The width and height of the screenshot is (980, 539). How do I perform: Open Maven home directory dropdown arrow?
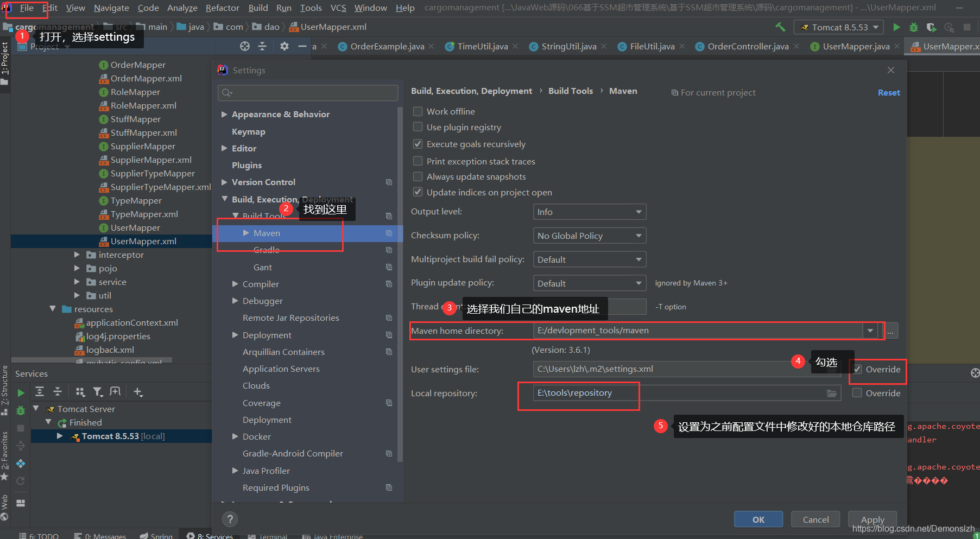[x=870, y=331]
